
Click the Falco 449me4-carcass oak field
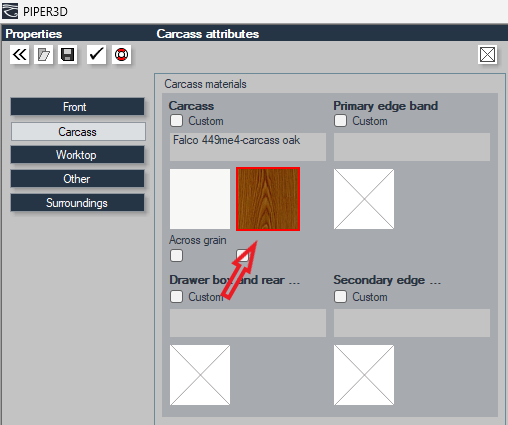coord(248,147)
